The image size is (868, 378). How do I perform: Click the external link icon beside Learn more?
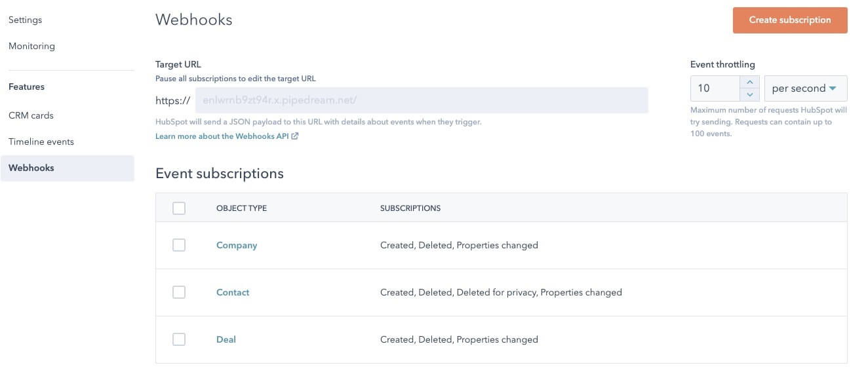click(295, 136)
